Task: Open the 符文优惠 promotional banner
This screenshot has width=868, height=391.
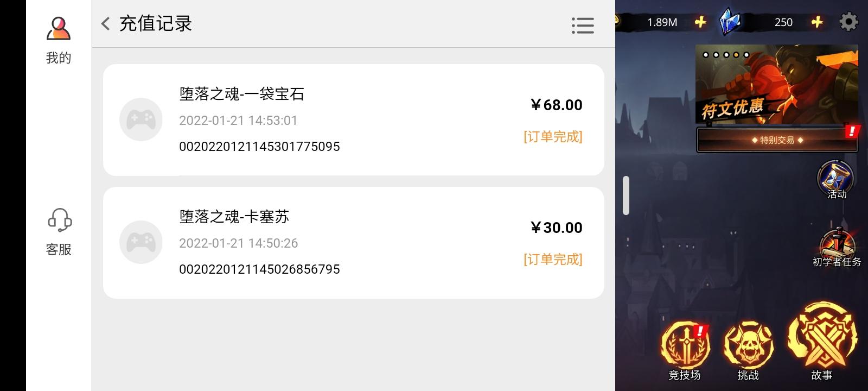Action: (777, 84)
